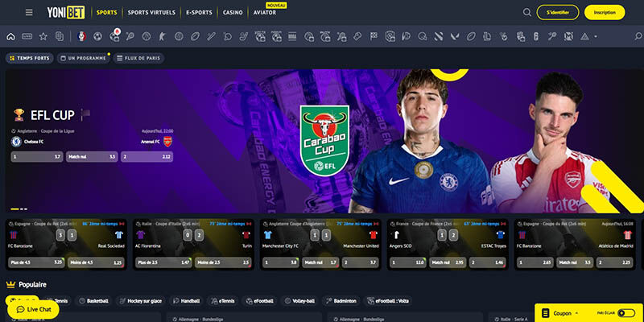Select the baseball bat icon
The image size is (644, 322).
pos(211,36)
